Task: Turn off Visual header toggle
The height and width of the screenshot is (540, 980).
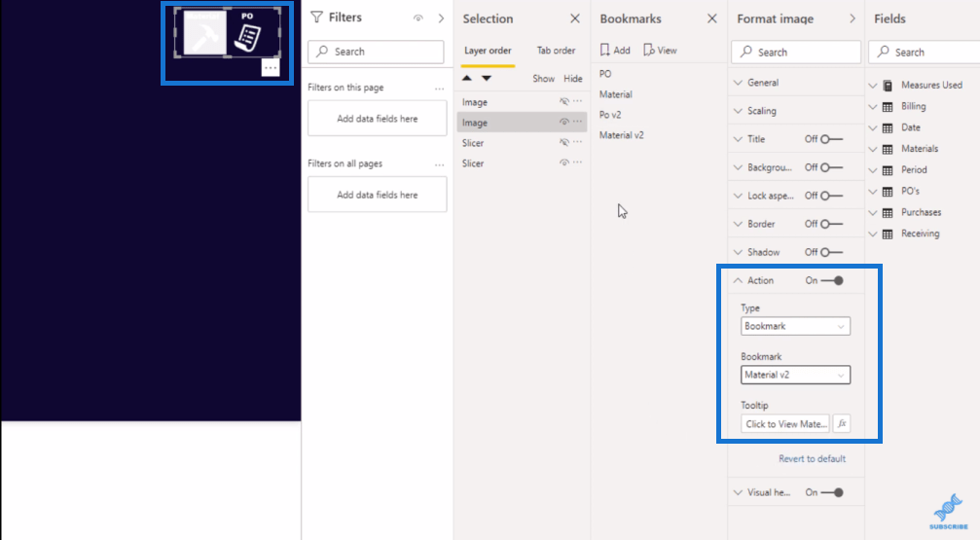Action: [x=832, y=492]
